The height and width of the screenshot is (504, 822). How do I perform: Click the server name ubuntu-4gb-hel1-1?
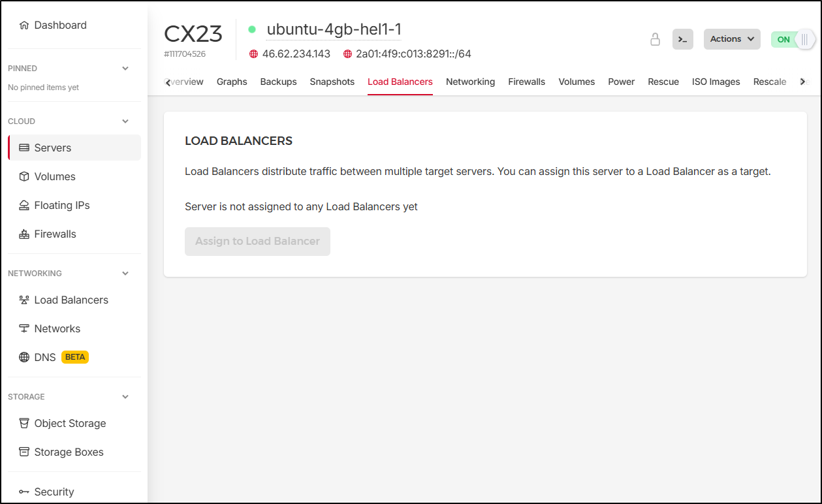(x=334, y=29)
